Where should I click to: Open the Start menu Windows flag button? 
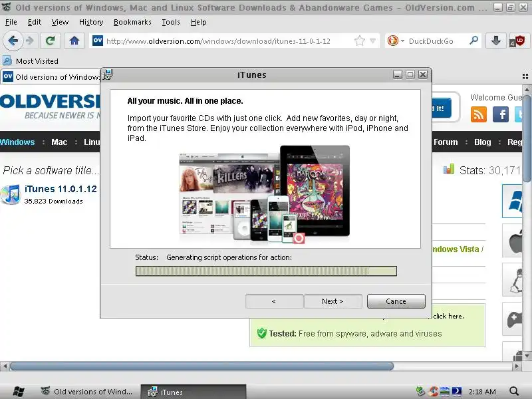[x=18, y=392]
